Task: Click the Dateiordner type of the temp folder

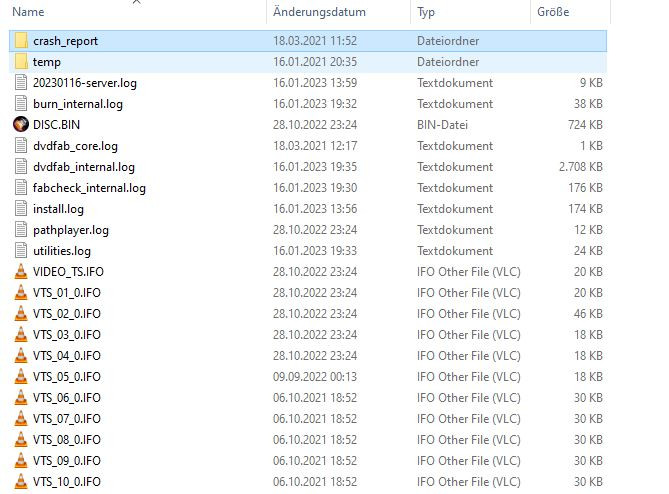Action: (448, 62)
